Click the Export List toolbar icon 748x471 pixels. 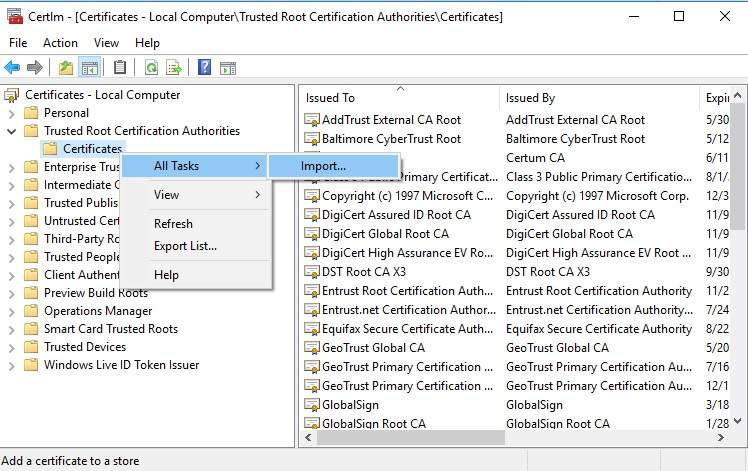coord(174,68)
